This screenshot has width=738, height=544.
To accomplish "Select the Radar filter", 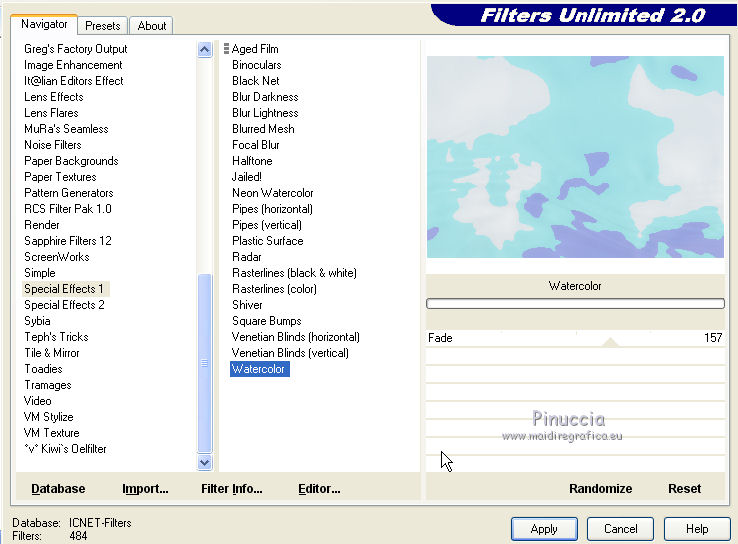I will [247, 257].
